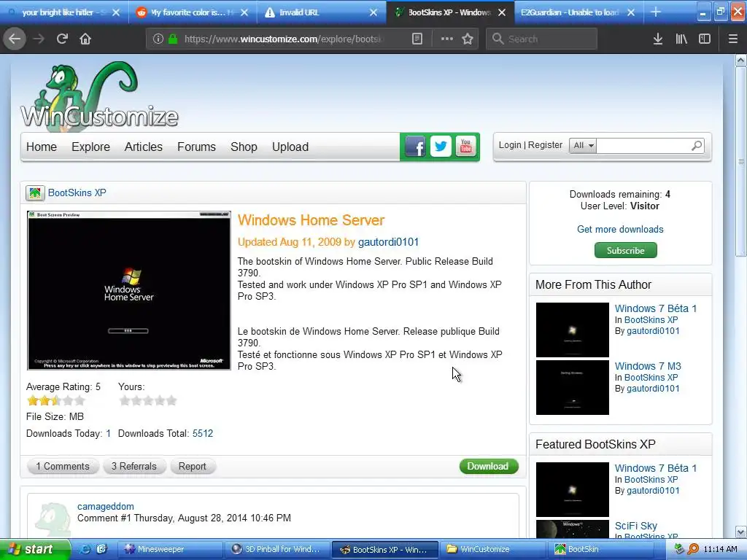
Task: Visit WinCustomize YouTube icon
Action: point(466,146)
